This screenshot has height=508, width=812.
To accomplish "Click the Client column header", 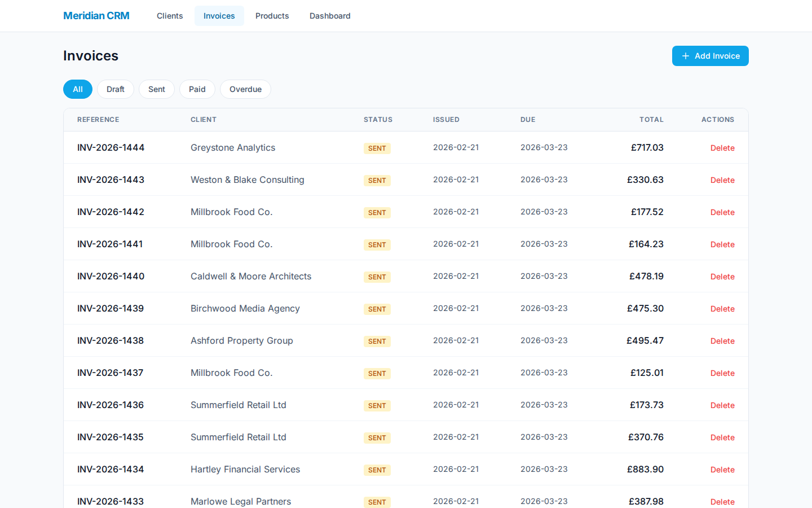I will pyautogui.click(x=204, y=120).
